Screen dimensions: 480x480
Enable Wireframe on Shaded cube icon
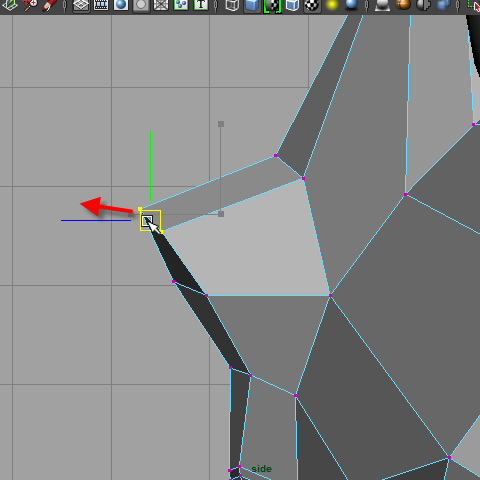pos(292,5)
